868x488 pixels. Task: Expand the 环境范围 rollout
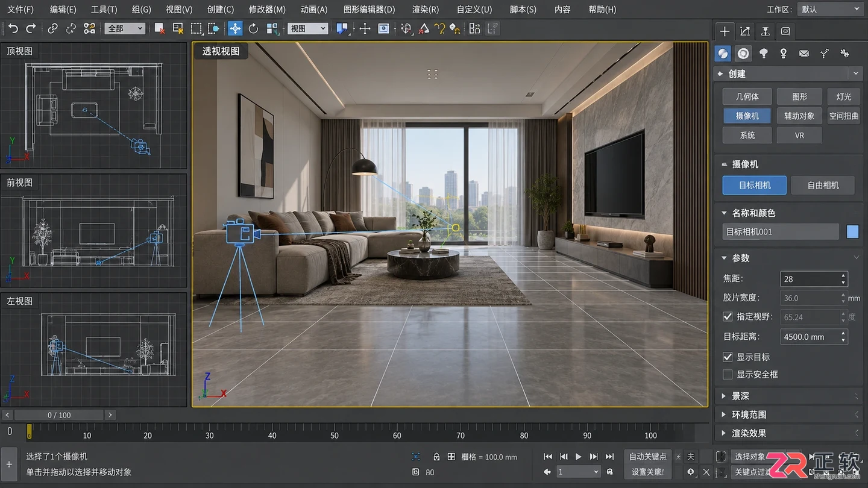[x=789, y=414]
